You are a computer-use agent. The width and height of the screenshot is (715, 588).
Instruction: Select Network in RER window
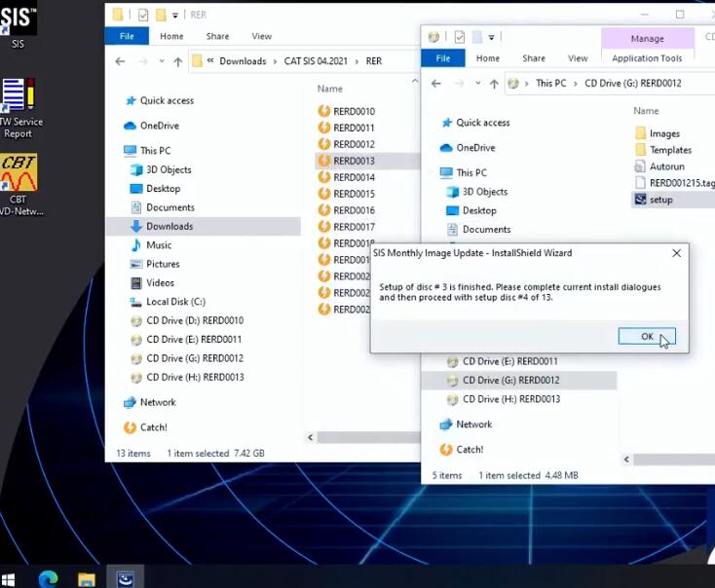click(x=158, y=402)
